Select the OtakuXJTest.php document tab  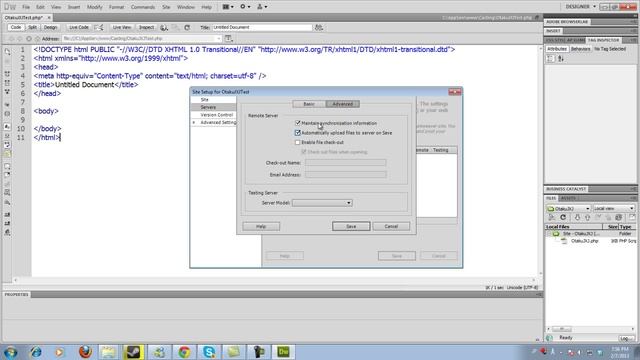click(x=24, y=18)
